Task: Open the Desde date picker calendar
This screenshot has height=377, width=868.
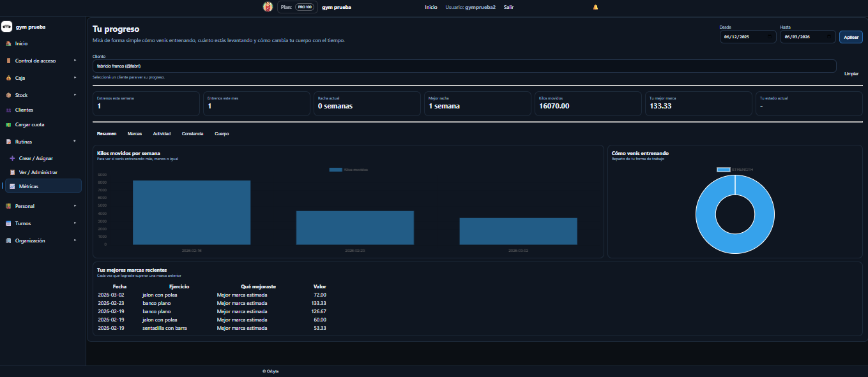Action: pos(771,37)
